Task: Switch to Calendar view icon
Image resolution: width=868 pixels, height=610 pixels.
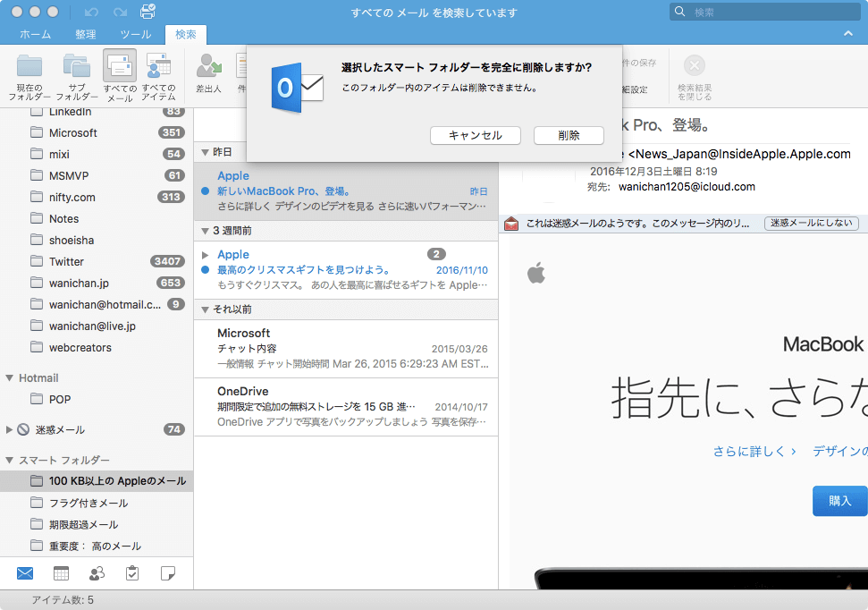Action: (61, 573)
